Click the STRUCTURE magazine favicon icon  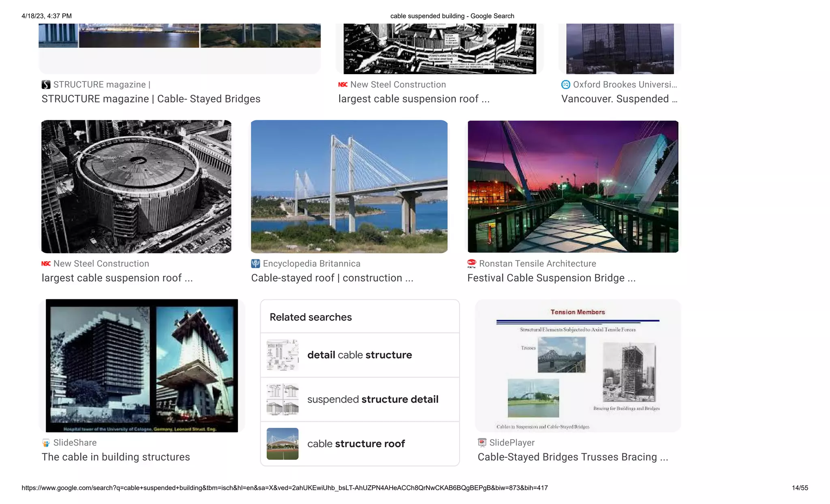[x=46, y=85]
